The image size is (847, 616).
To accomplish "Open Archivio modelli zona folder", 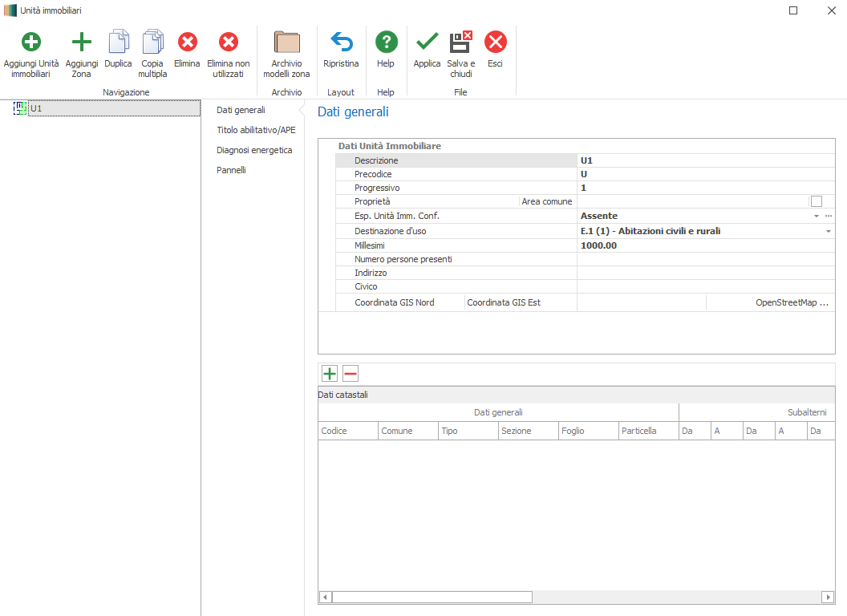I will point(286,43).
